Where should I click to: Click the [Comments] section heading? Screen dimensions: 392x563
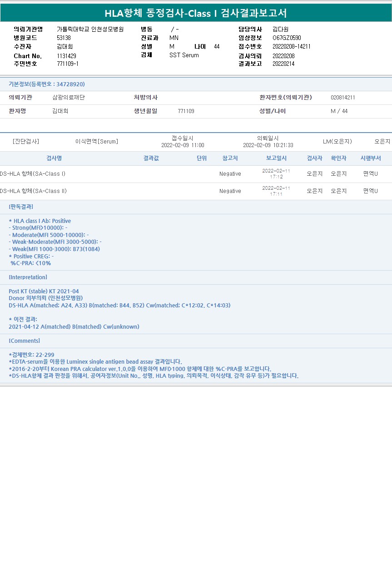[x=24, y=341]
